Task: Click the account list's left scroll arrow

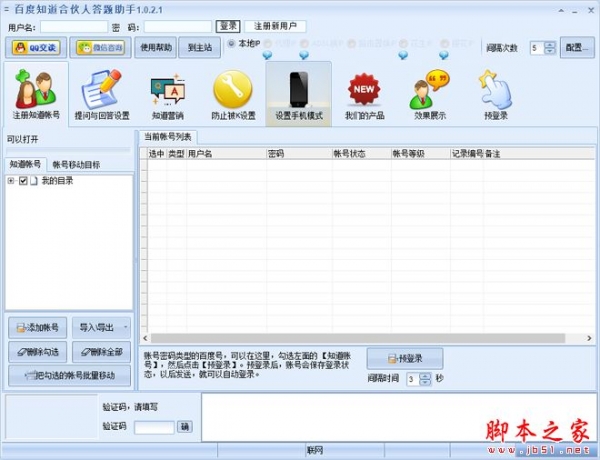Action: coord(145,338)
